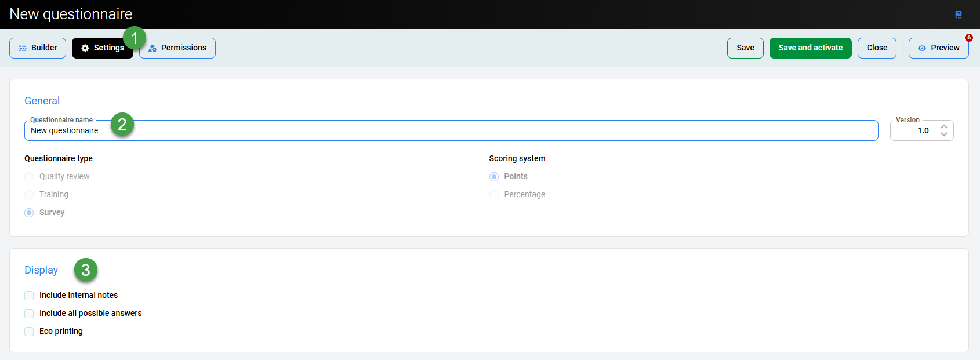980x360 pixels.
Task: Open the help manual icon in header
Action: tap(959, 14)
